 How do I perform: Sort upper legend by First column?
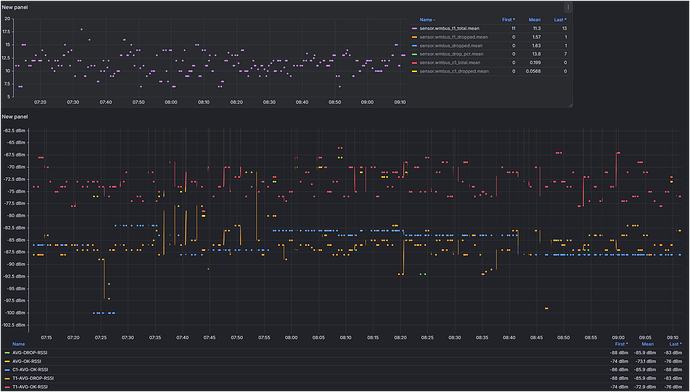[x=509, y=20]
